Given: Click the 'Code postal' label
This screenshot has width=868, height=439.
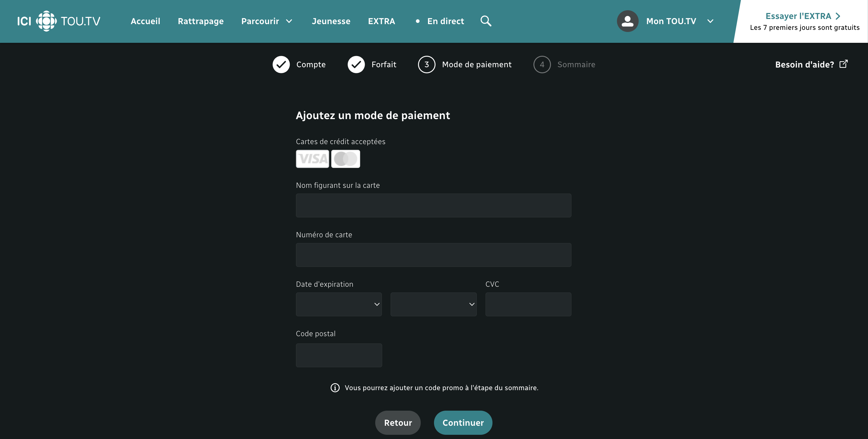Looking at the screenshot, I should 315,334.
